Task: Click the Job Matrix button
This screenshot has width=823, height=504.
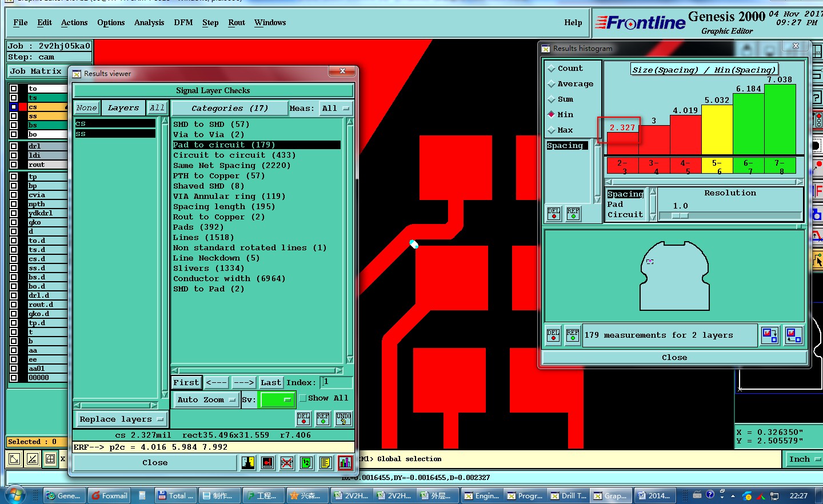Action: [35, 71]
